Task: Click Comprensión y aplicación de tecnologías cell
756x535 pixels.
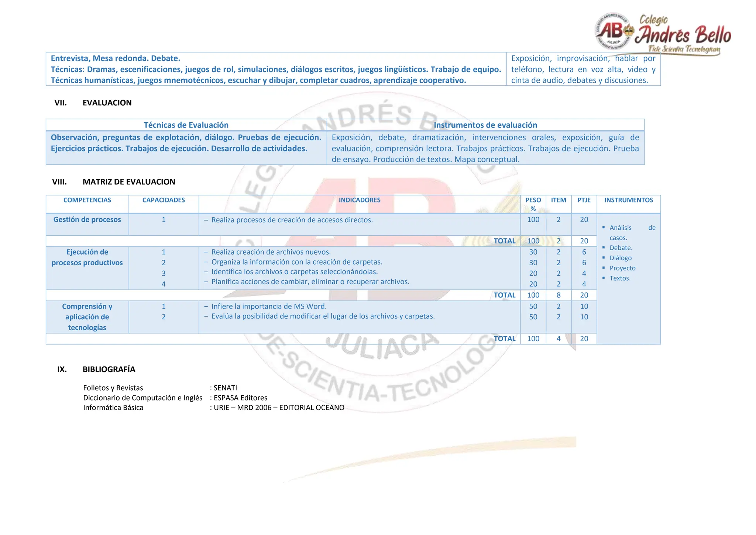Action: (87, 317)
